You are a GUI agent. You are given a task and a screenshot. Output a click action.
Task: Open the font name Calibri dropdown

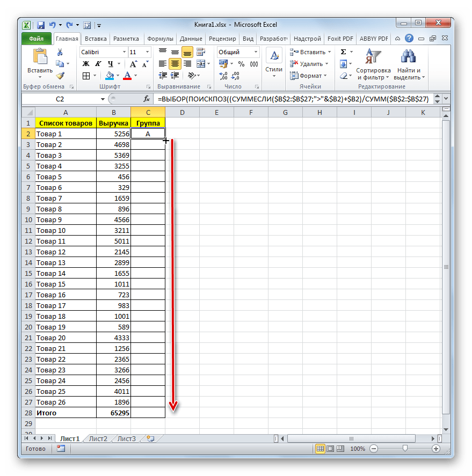(123, 52)
